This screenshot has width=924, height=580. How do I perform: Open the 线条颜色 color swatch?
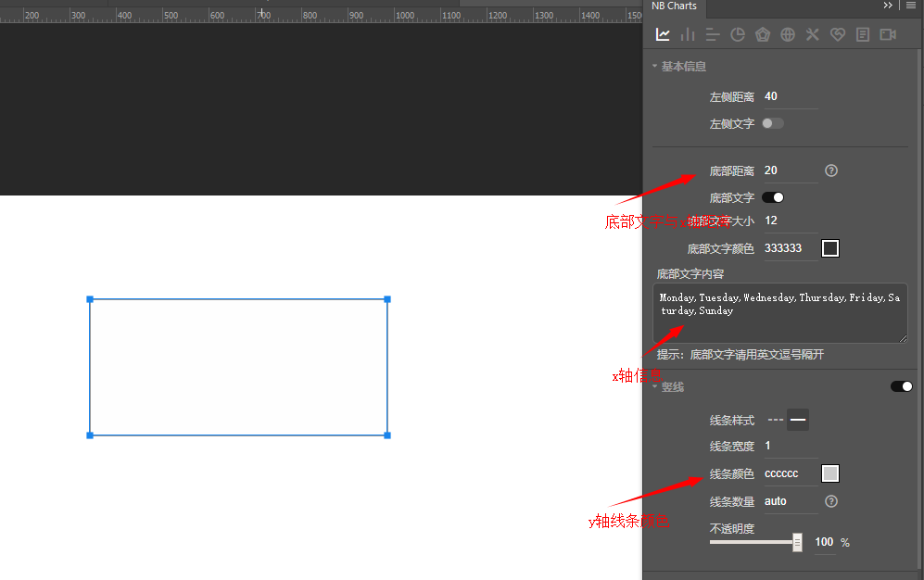click(830, 473)
